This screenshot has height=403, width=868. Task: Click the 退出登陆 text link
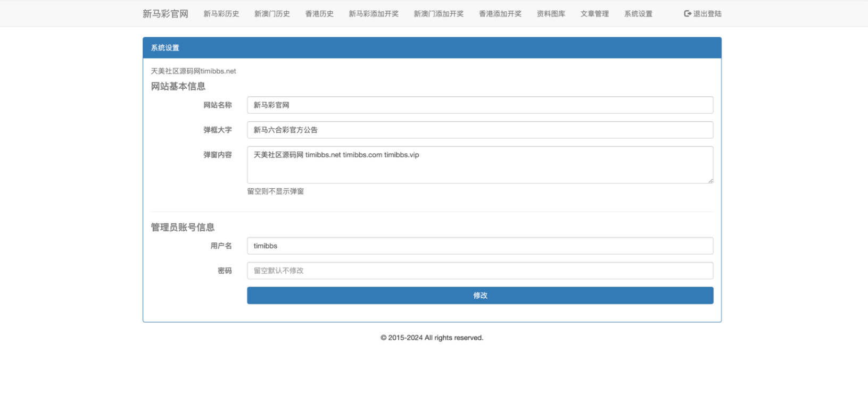(x=707, y=14)
